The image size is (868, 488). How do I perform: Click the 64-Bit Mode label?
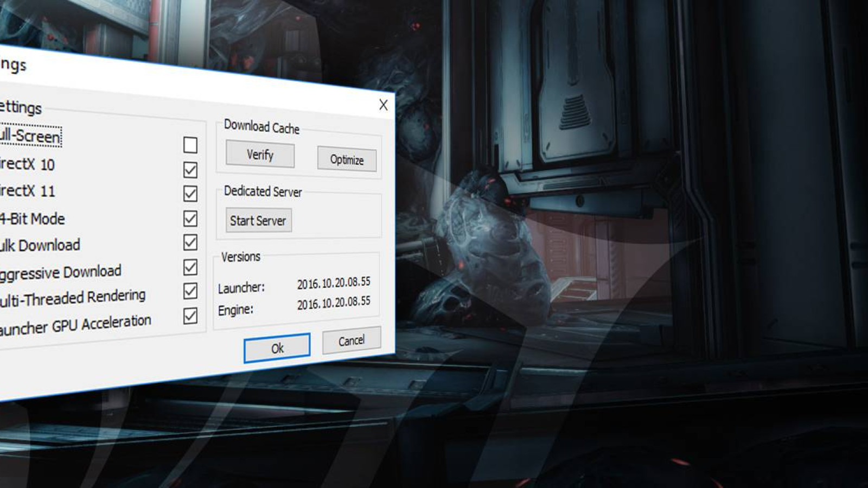(x=32, y=219)
